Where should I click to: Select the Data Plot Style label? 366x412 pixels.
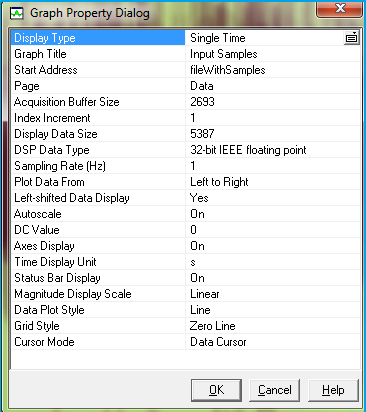(x=49, y=310)
